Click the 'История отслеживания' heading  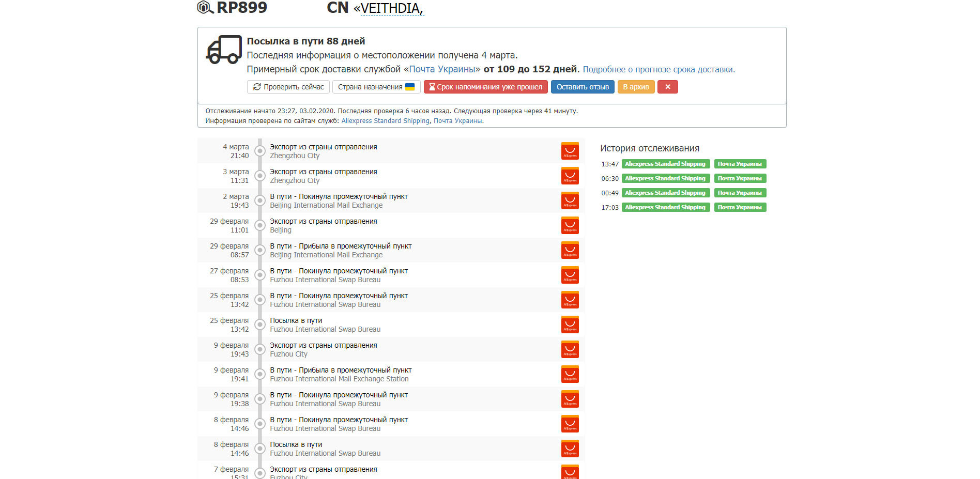click(x=650, y=148)
